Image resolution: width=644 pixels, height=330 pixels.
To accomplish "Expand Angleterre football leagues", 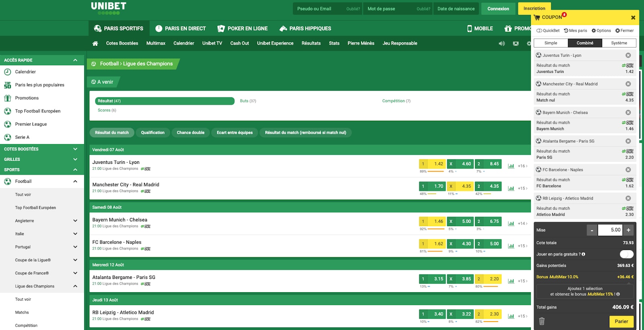I will click(x=75, y=221).
